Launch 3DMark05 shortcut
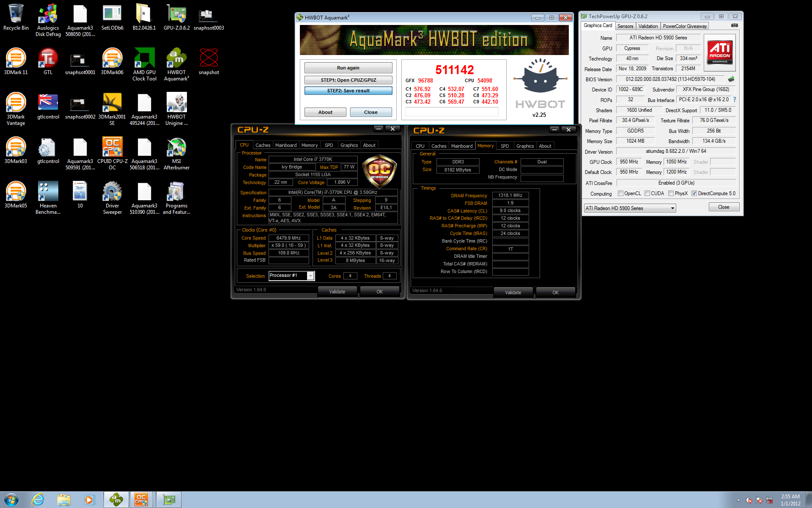The height and width of the screenshot is (508, 812). pos(16,195)
